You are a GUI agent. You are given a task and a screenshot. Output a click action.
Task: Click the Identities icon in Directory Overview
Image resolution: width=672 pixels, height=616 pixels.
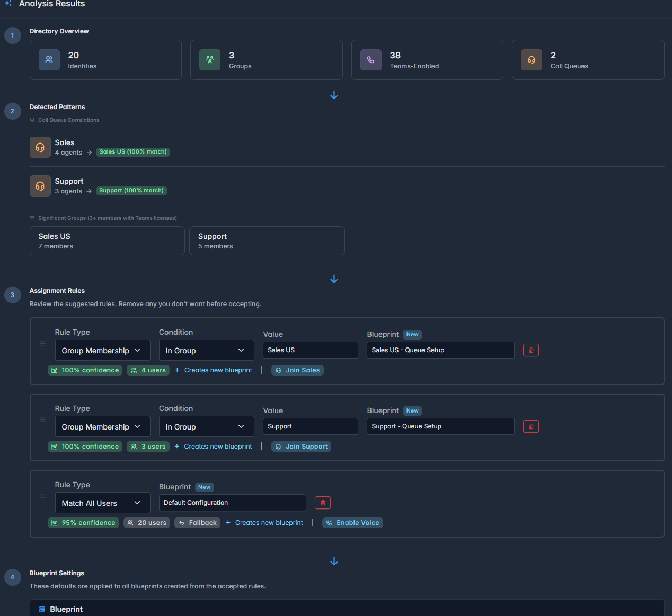coord(49,60)
